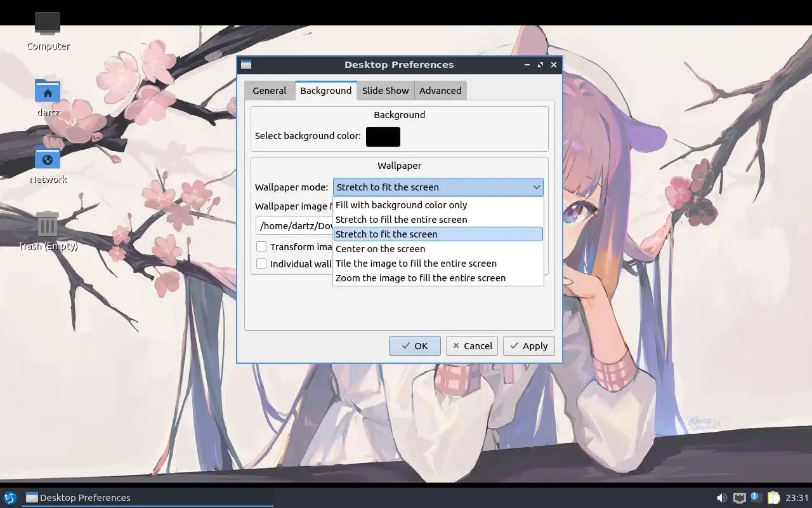Screen dimensions: 812x508
Task: Open the Network desktop icon
Action: click(x=48, y=159)
